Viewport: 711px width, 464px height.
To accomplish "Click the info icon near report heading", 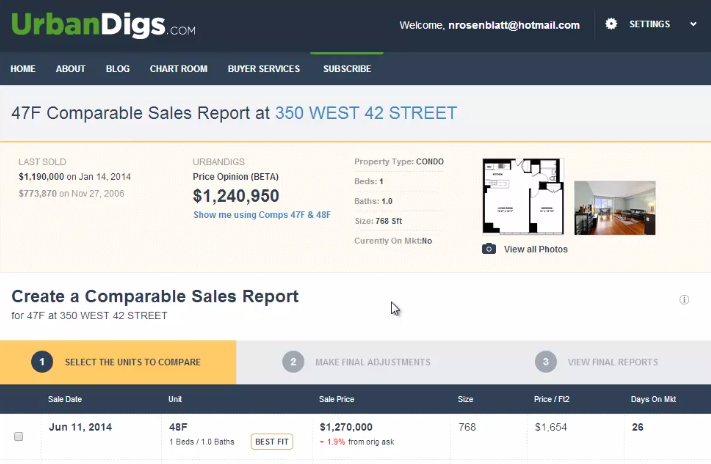I will point(684,300).
